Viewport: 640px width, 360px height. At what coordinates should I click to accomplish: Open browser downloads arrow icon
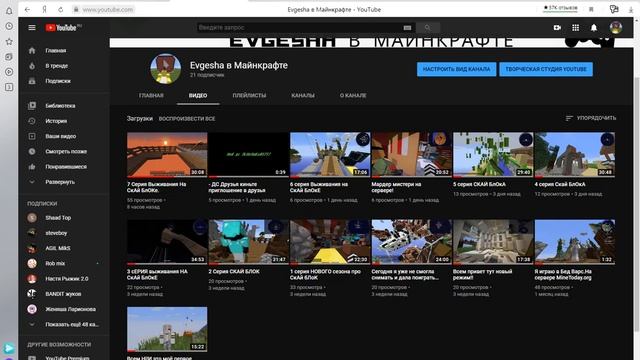pos(631,9)
